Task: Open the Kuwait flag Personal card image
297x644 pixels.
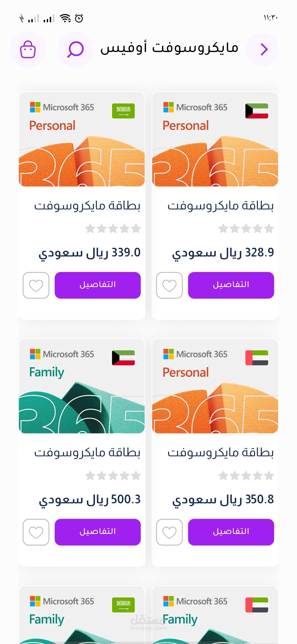Action: (215, 139)
